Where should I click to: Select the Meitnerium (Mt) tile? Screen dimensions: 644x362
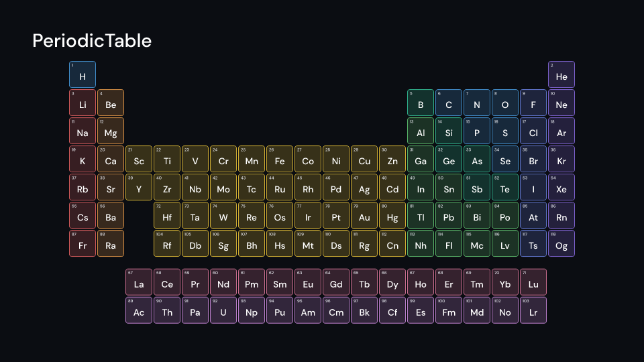(308, 243)
